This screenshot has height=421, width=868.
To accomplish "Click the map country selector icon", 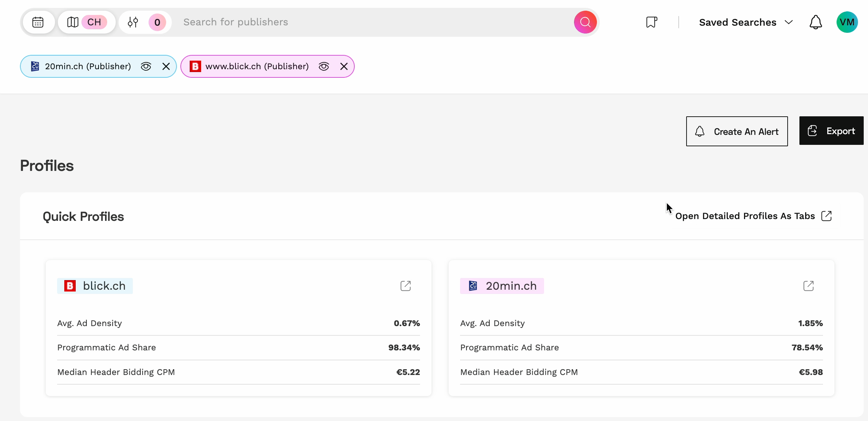I will (73, 22).
